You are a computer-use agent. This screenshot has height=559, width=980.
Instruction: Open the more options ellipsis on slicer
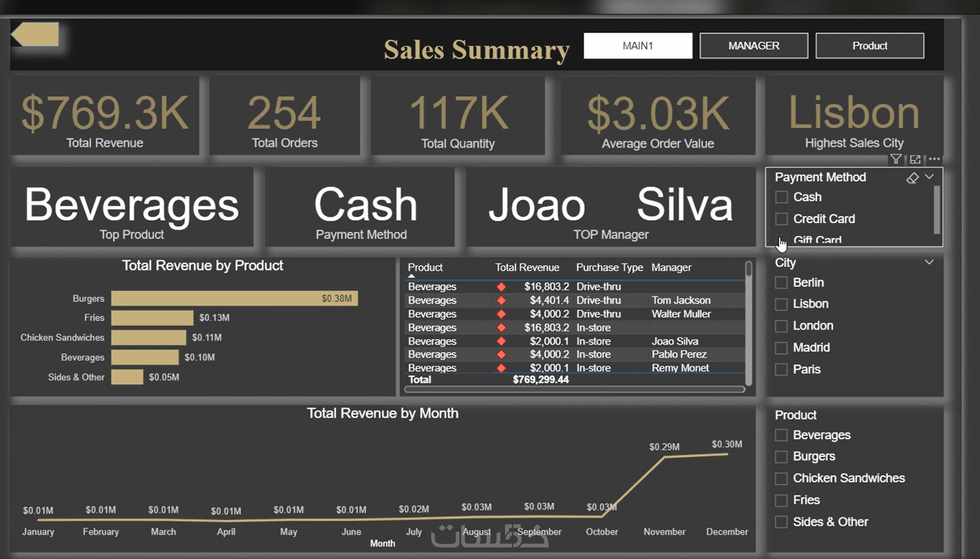click(x=934, y=159)
